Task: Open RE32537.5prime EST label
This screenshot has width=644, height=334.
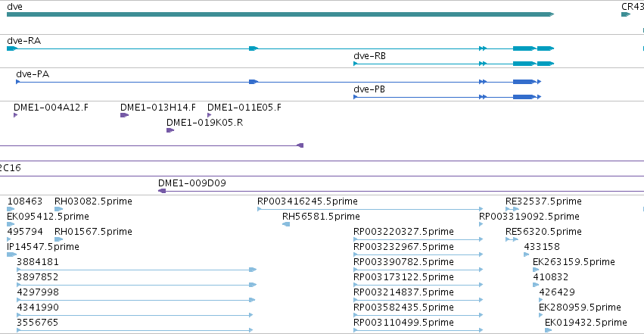Action: tap(544, 201)
